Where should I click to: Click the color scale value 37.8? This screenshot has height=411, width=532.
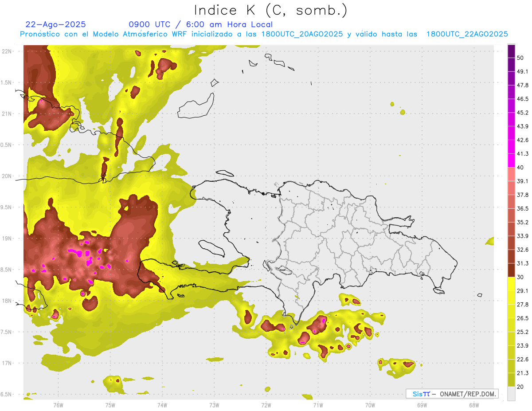522,195
